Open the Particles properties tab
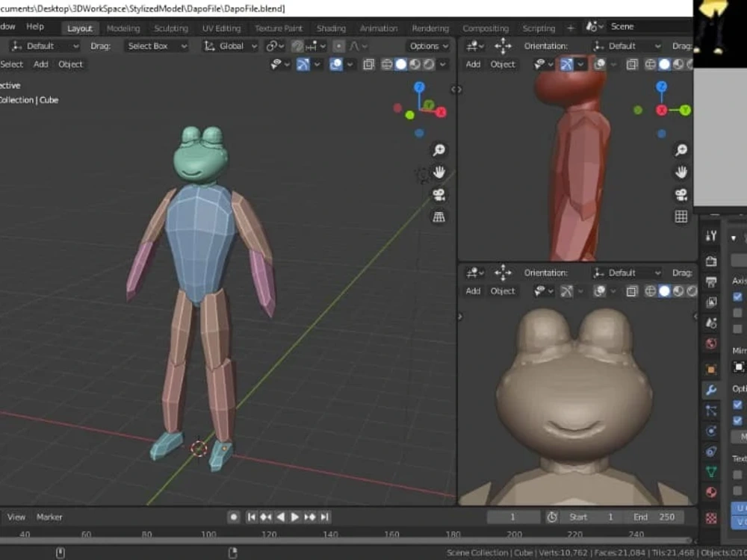Viewport: 747px width, 560px height. [x=711, y=411]
